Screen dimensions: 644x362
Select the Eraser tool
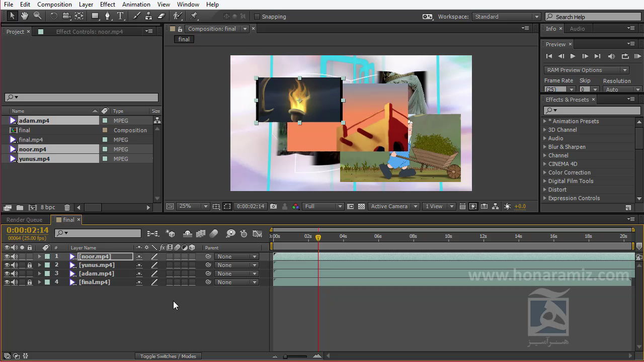162,16
